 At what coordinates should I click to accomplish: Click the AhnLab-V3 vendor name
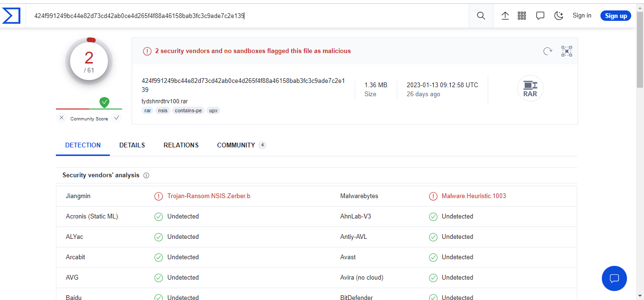point(356,217)
